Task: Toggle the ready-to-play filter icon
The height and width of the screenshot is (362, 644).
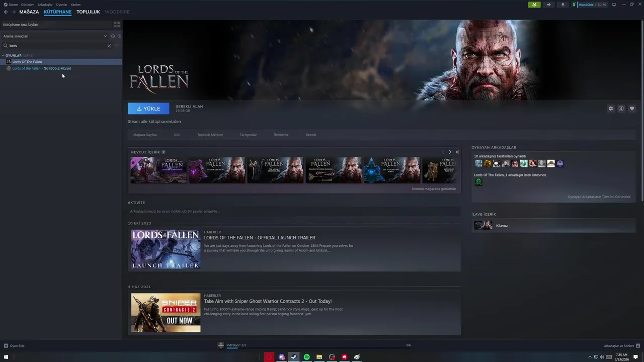Action: (119, 36)
